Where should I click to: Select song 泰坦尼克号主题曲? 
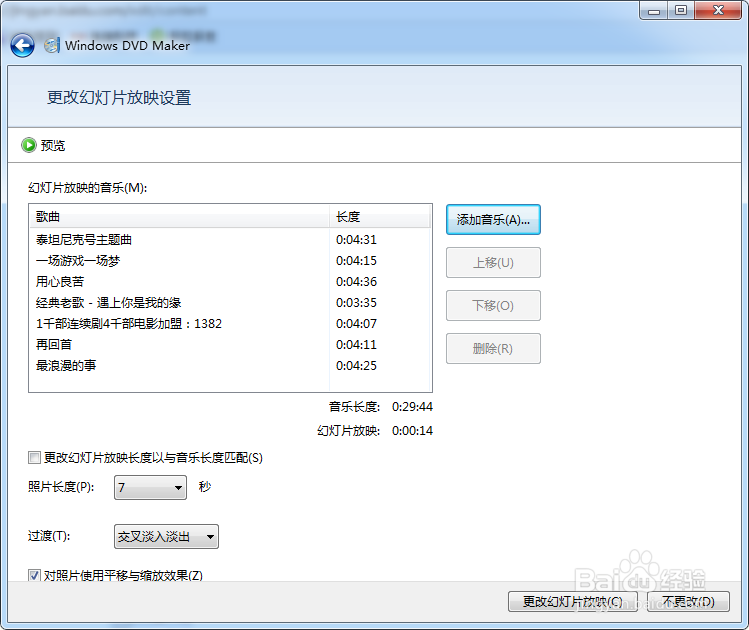[84, 240]
